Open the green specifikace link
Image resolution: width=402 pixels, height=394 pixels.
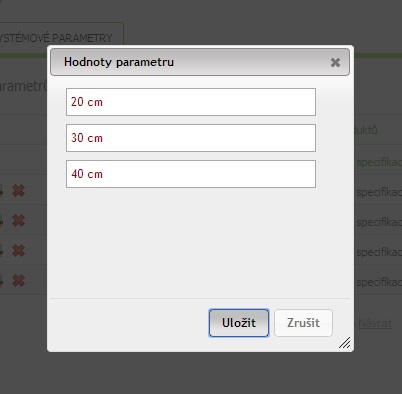(379, 163)
